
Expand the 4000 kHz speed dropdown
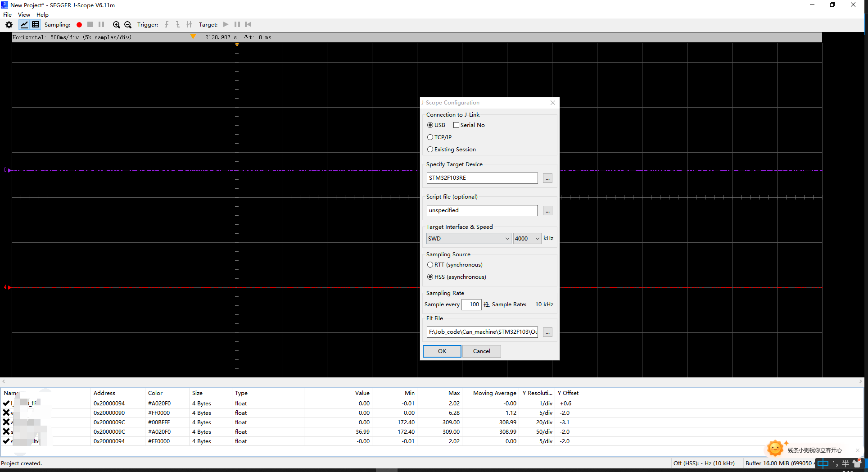527,239
